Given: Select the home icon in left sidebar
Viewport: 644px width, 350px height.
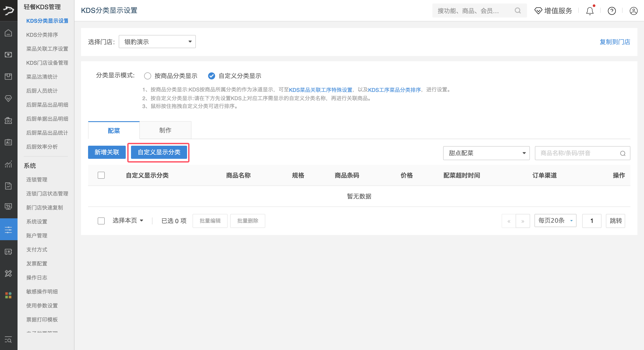Looking at the screenshot, I should (9, 33).
